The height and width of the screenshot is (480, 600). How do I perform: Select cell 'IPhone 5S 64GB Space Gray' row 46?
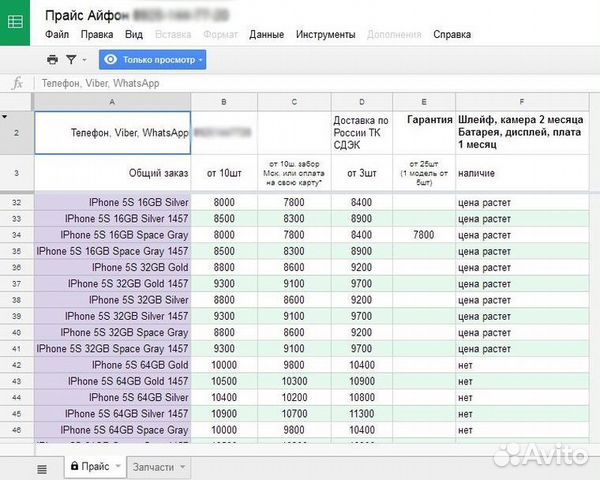click(x=112, y=430)
